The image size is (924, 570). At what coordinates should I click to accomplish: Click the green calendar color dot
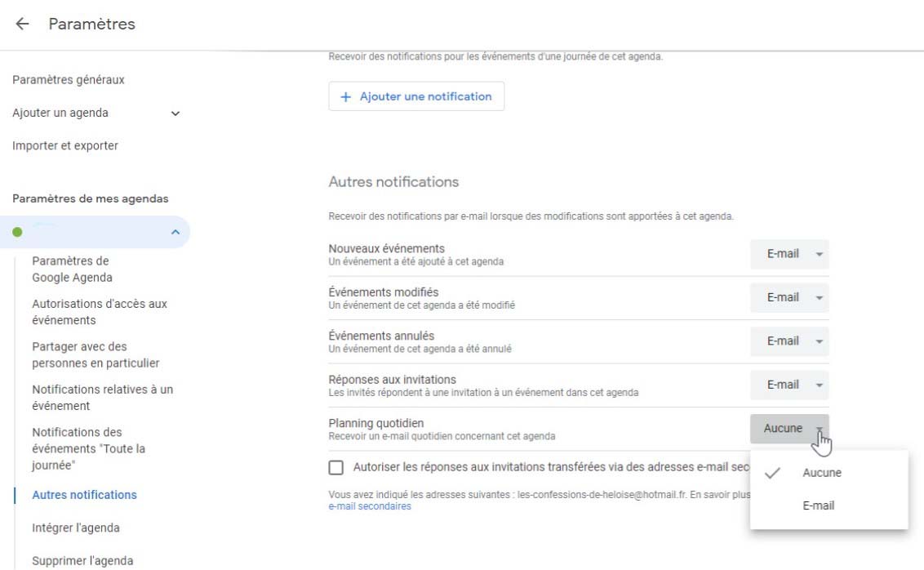[x=17, y=232]
